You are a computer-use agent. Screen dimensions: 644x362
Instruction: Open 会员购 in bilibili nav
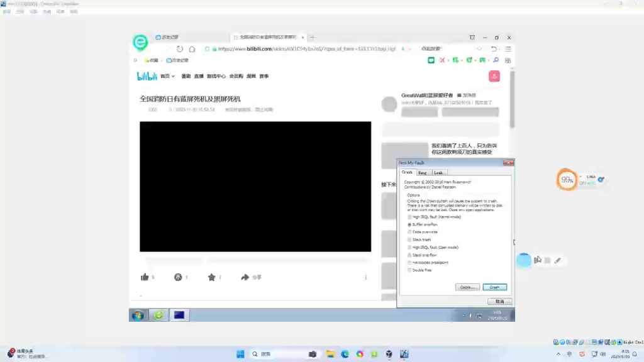236,76
